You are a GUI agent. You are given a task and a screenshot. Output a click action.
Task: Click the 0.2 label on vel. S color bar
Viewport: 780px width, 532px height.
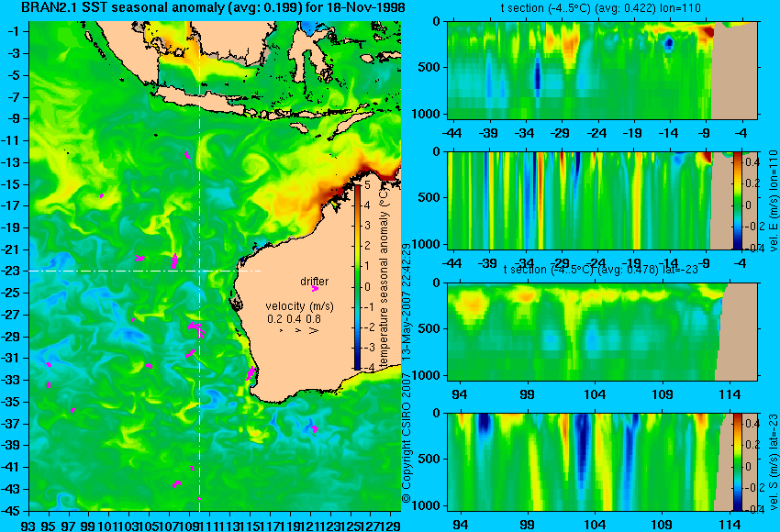coord(752,445)
